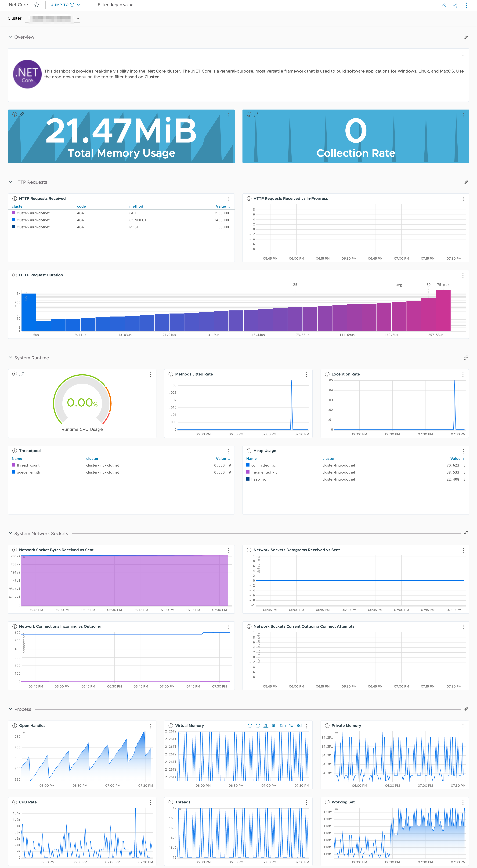Open Runtime CPU Usage options menu
The image size is (477, 868).
click(x=150, y=374)
